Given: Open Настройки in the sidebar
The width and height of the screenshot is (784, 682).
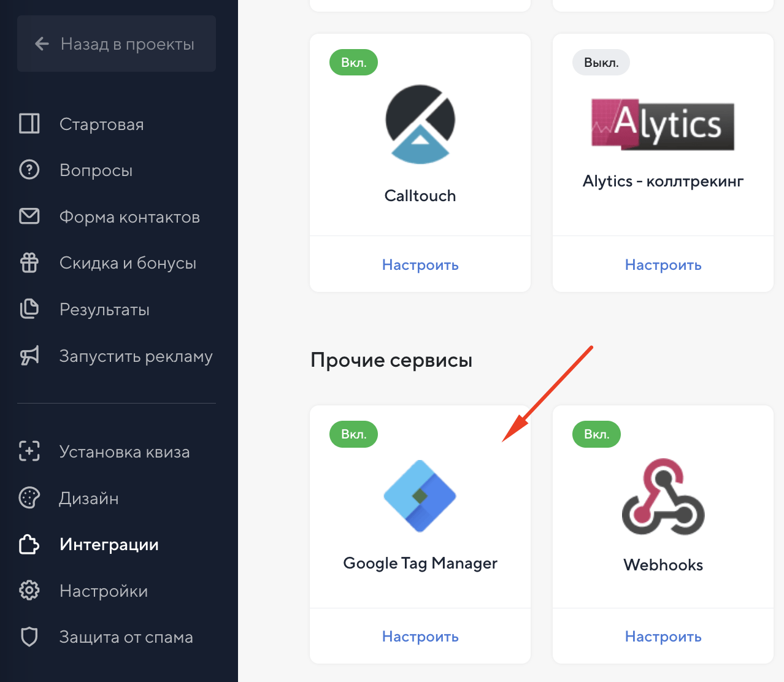Looking at the screenshot, I should 104,591.
